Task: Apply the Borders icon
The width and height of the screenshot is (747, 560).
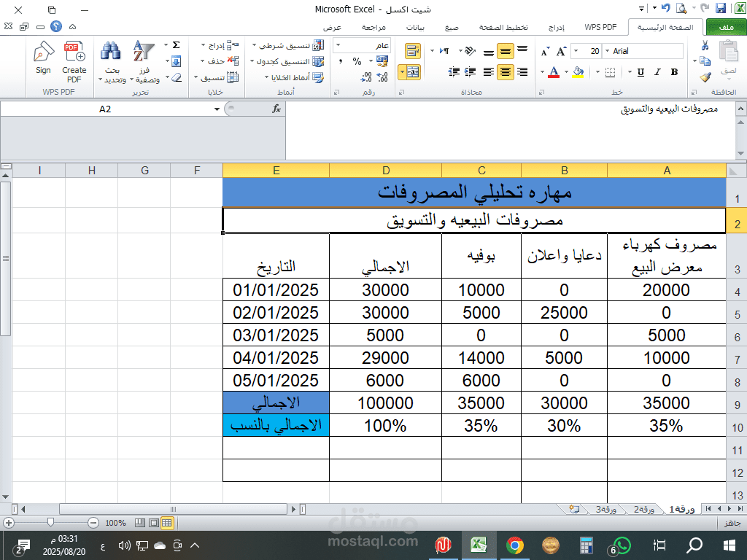Action: click(610, 72)
